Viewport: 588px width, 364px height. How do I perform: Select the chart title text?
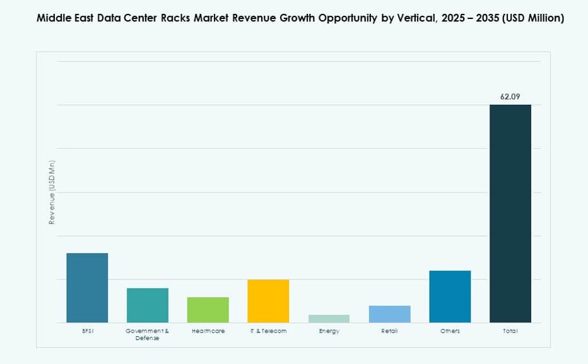[300, 18]
